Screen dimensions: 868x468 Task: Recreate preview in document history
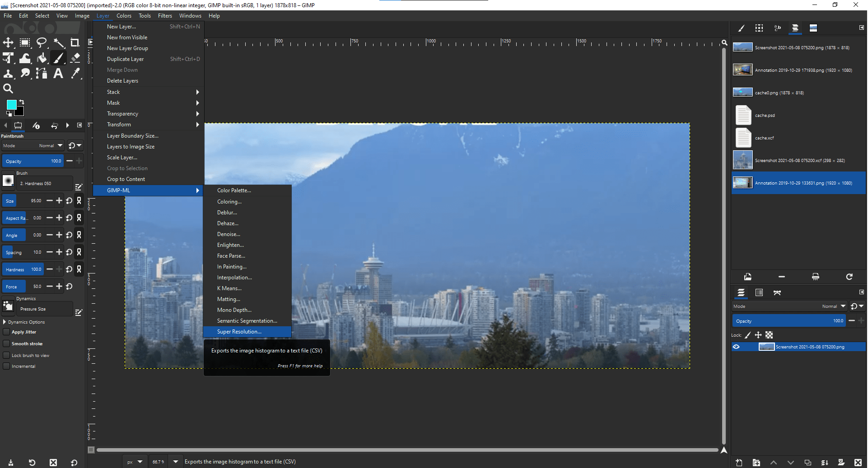[849, 277]
